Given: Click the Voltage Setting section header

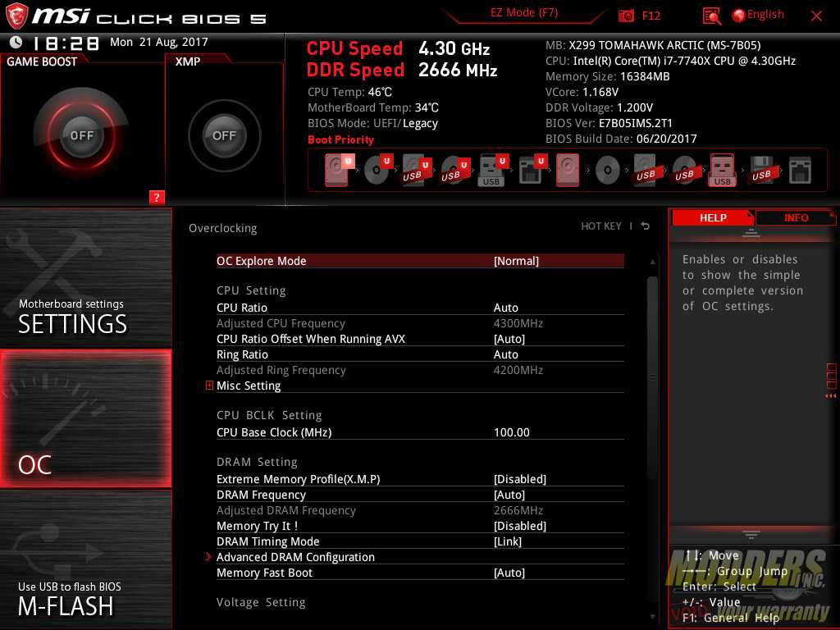Looking at the screenshot, I should (x=261, y=601).
